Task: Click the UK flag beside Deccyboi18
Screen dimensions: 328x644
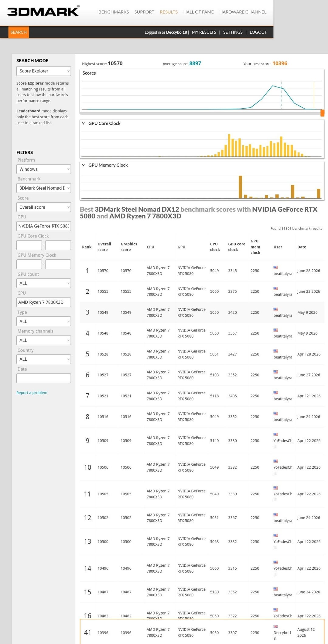Action: [x=276, y=626]
